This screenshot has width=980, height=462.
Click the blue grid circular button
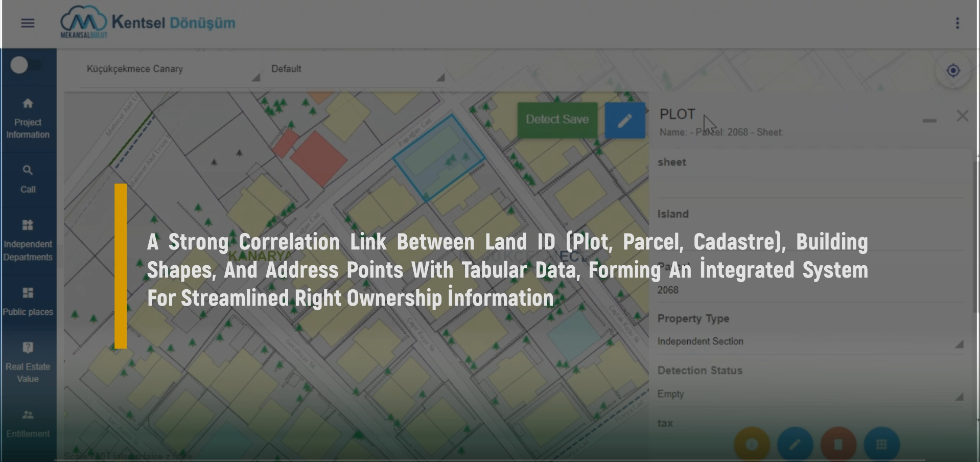point(881,445)
